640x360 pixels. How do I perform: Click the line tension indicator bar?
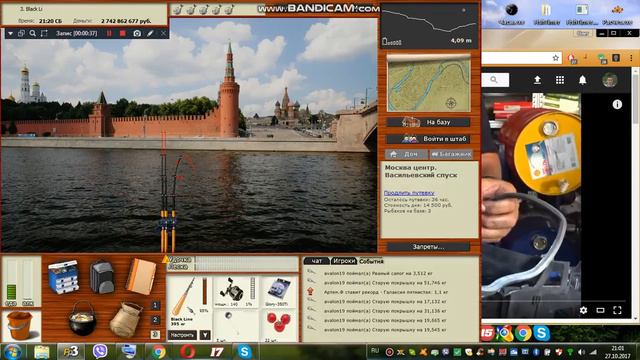coord(247,267)
